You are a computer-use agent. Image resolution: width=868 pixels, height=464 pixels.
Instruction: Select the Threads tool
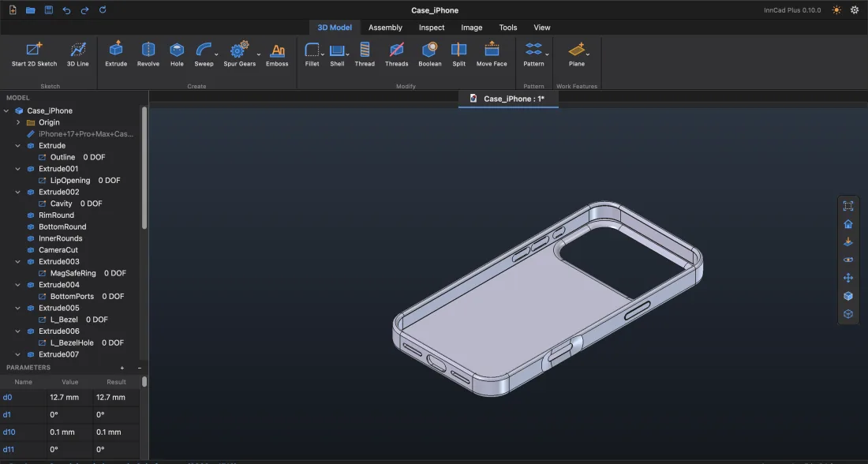(x=396, y=54)
